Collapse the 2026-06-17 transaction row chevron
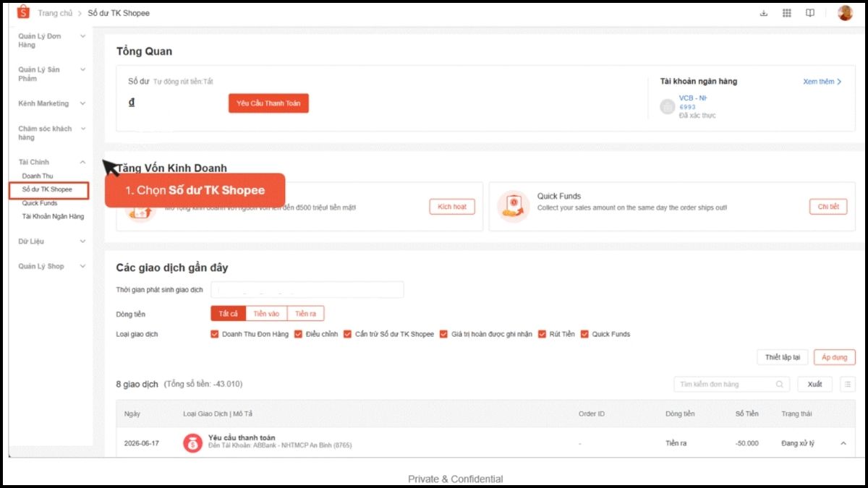 click(x=843, y=443)
